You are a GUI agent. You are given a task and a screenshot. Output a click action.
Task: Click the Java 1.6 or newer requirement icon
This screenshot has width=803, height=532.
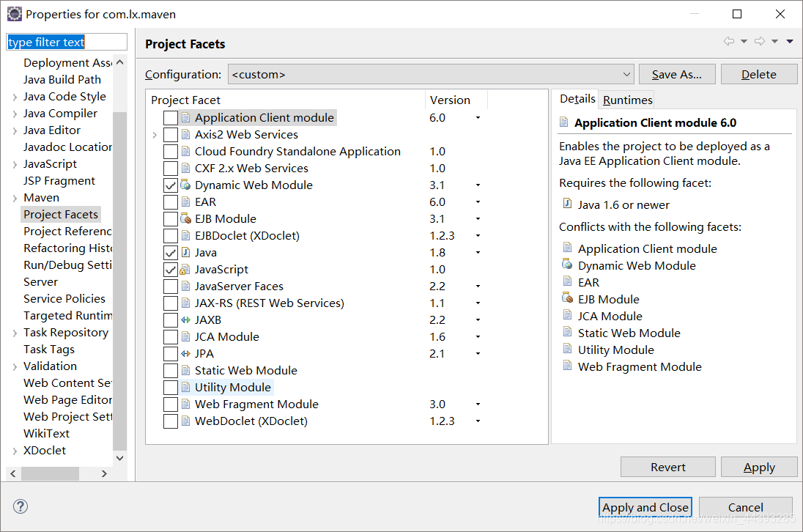tap(567, 204)
